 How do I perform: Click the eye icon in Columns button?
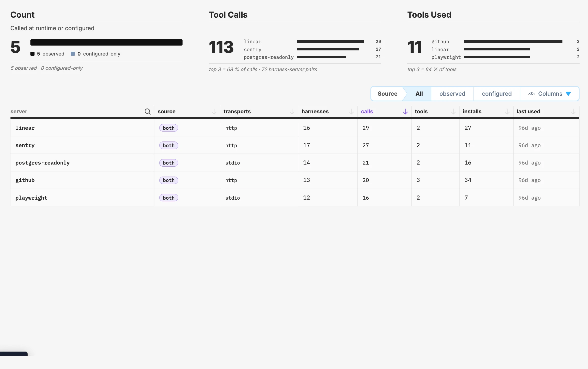[x=532, y=94]
